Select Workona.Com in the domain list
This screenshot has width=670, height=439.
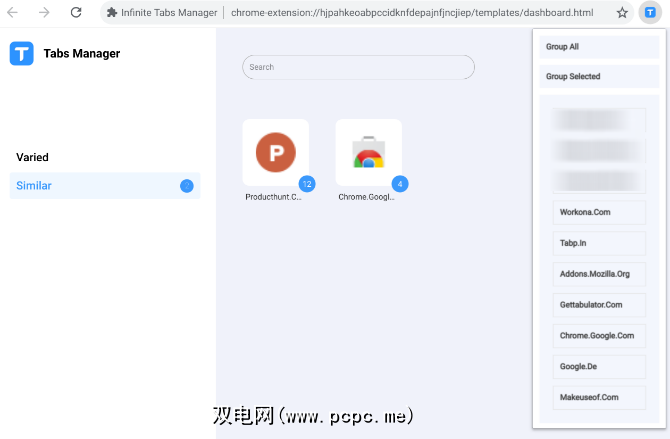(599, 212)
